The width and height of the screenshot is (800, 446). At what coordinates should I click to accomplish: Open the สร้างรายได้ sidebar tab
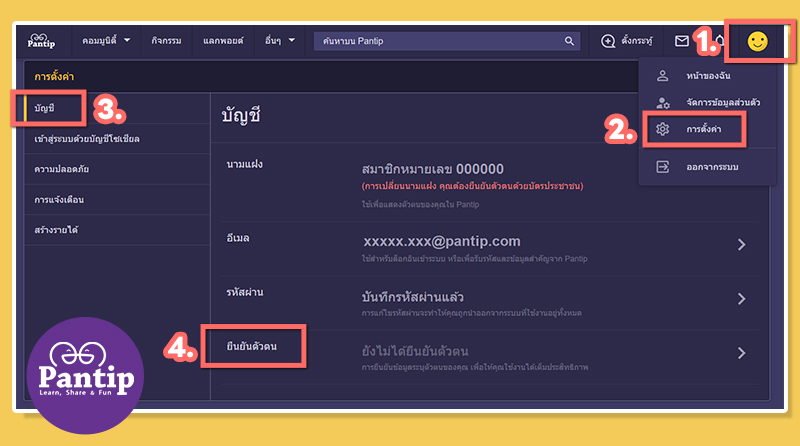(x=117, y=230)
